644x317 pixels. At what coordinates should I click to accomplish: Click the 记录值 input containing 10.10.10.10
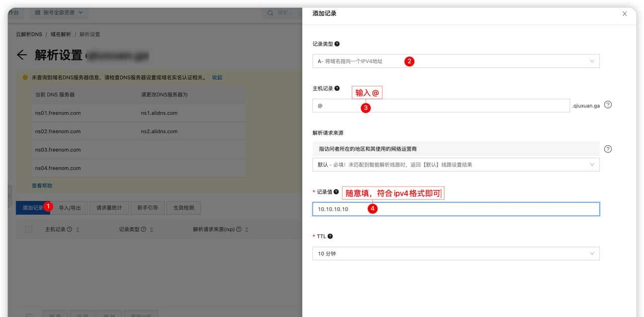tap(455, 209)
